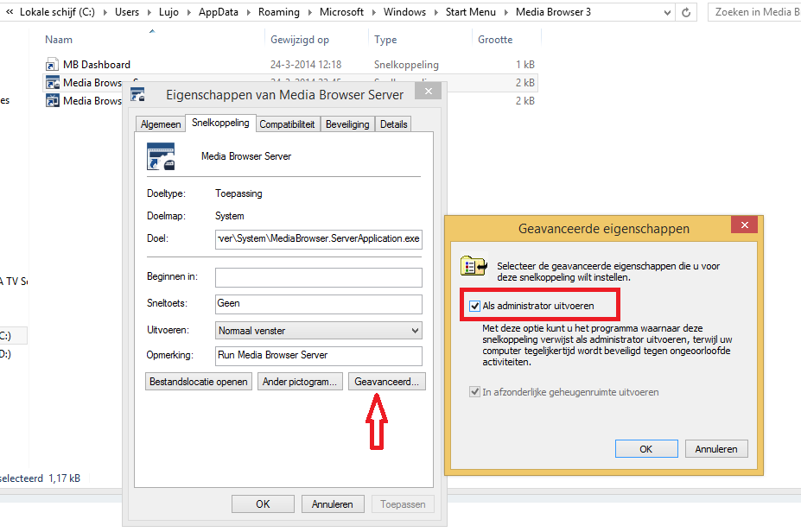
Task: Click Lujo in breadcrumb path
Action: 168,12
